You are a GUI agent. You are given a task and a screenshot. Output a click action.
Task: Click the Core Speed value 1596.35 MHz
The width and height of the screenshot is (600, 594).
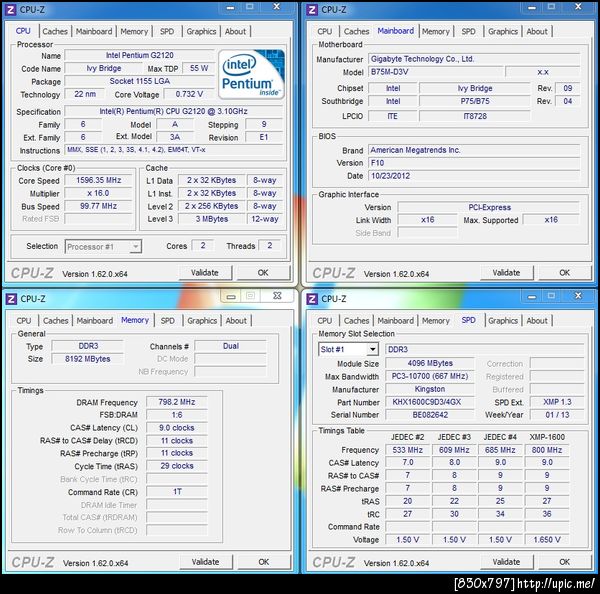tap(98, 180)
